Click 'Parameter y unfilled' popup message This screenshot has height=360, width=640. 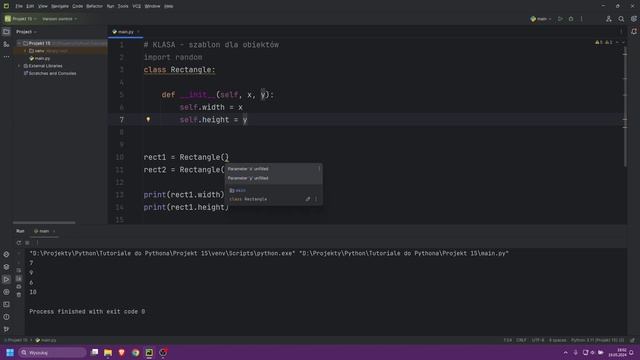coord(248,178)
